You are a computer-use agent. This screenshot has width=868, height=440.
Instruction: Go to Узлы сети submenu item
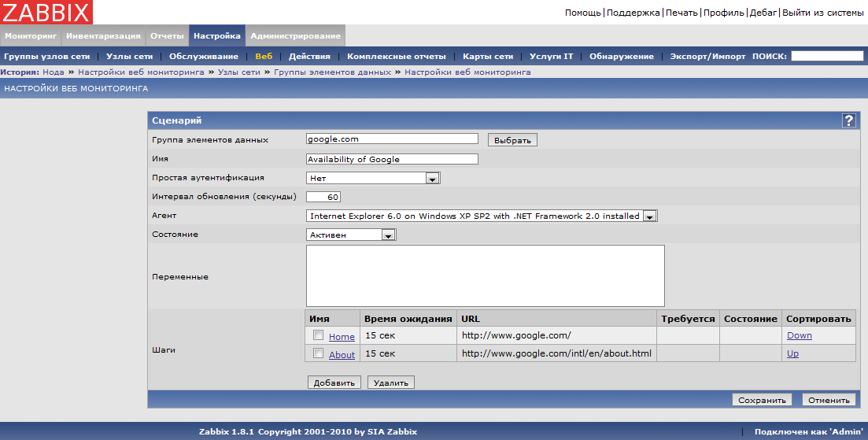tap(130, 57)
